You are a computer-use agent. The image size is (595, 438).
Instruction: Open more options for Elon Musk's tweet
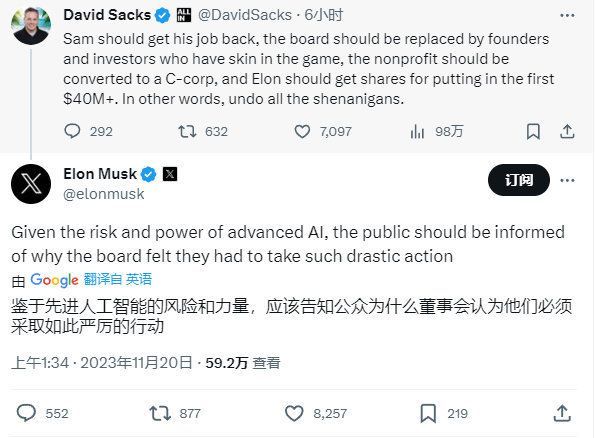tap(567, 180)
